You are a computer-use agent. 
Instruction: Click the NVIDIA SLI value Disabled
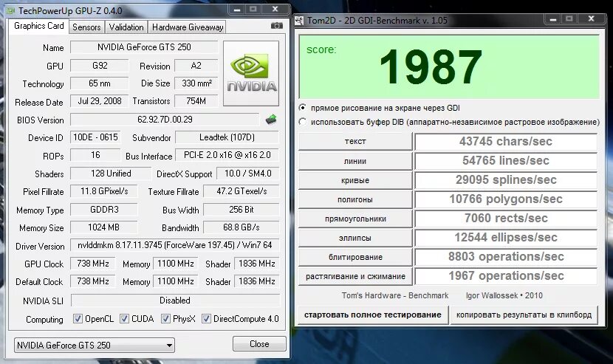click(175, 301)
